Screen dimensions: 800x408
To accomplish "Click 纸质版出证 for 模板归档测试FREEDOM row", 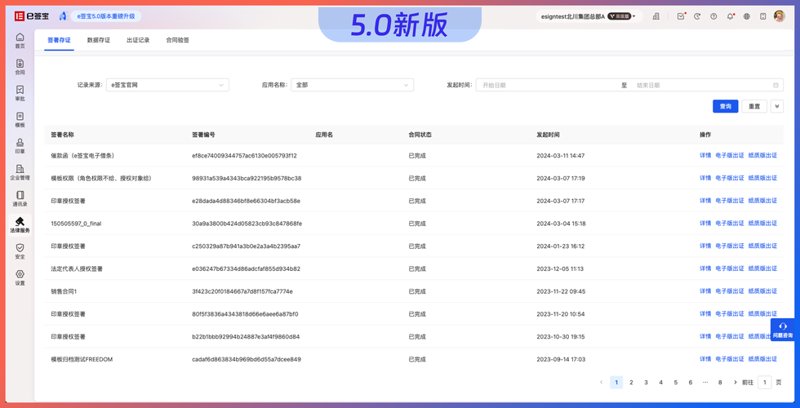I will (763, 359).
